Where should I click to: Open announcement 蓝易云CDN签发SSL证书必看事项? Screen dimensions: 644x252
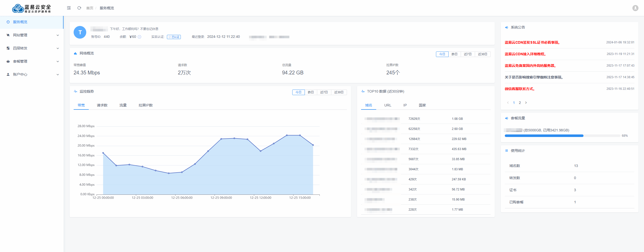point(532,42)
